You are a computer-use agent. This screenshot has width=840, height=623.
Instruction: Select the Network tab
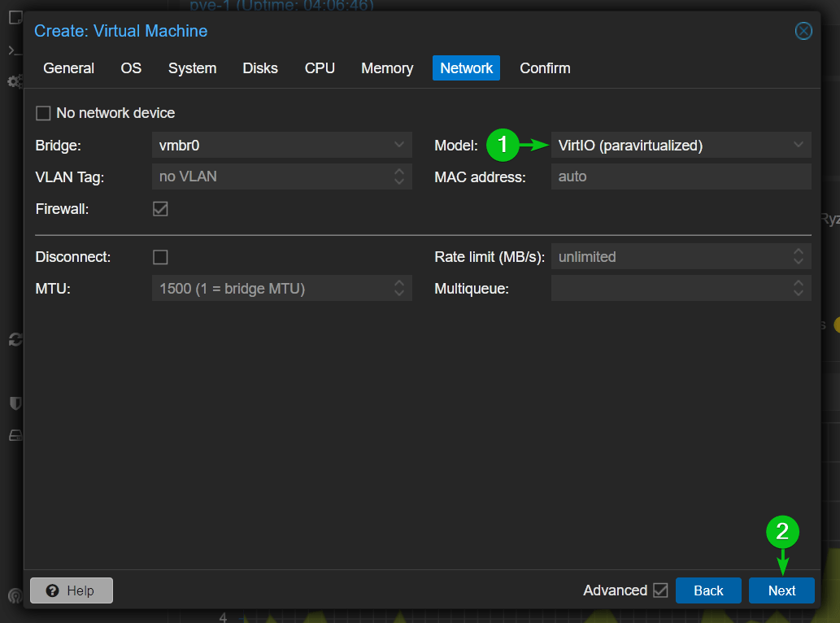466,68
